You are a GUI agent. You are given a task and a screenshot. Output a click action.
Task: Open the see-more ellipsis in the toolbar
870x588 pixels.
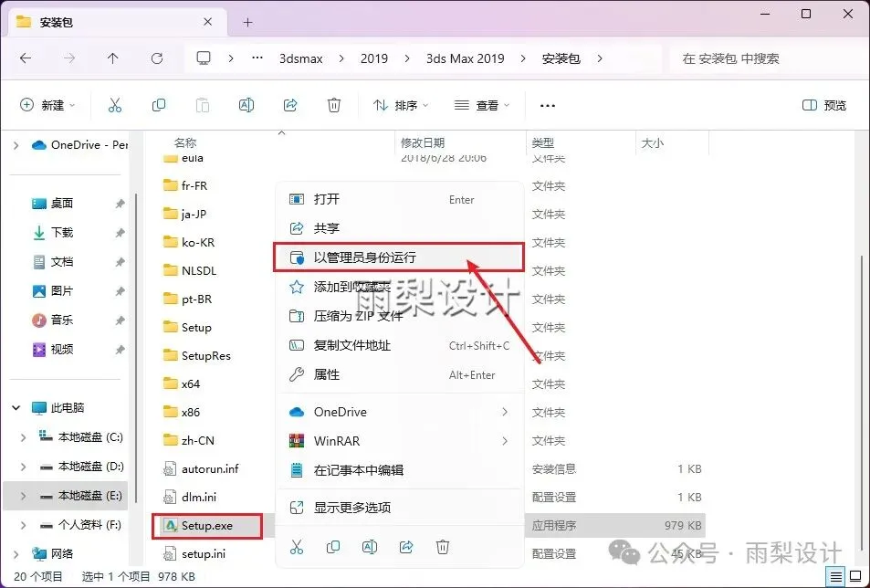tap(548, 105)
